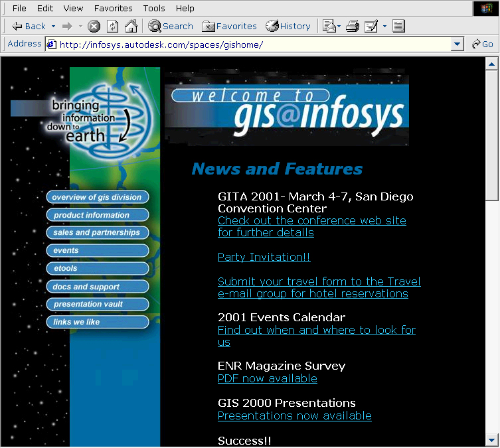Click the Refresh page icon

113,26
